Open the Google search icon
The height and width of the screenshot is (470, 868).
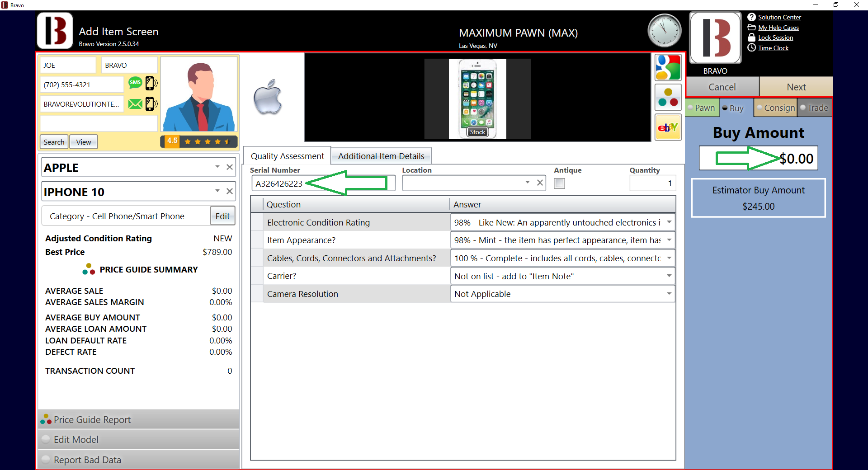668,67
